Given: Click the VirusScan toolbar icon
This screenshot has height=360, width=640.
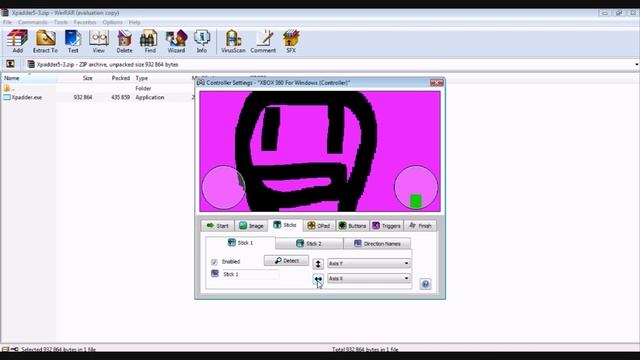Looking at the screenshot, I should click(x=233, y=41).
